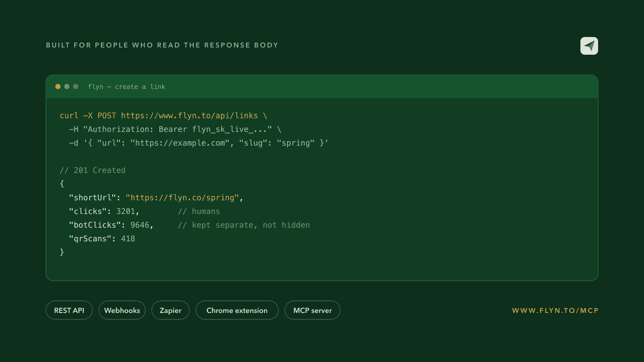Select the Webhooks pill
The width and height of the screenshot is (644, 362).
pos(122,310)
